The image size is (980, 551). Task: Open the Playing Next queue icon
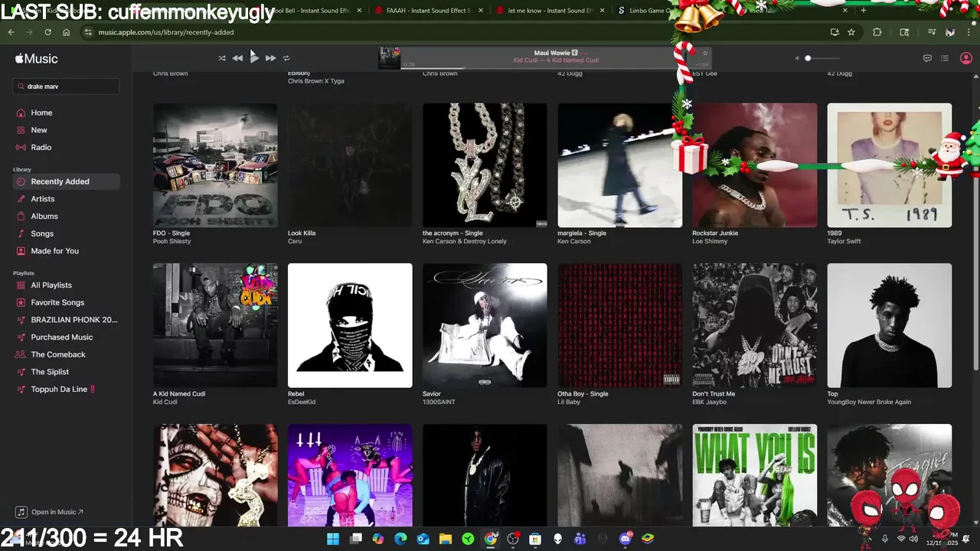945,58
